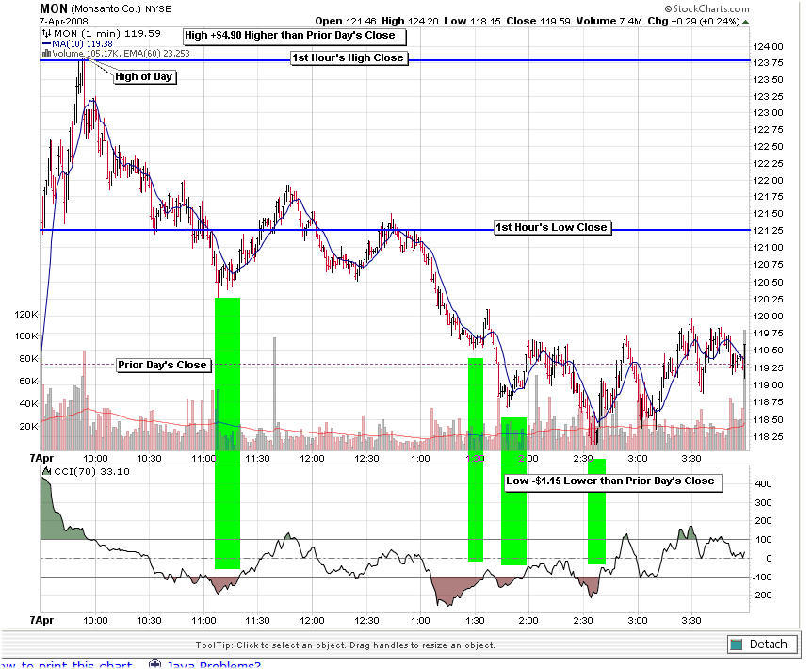Click the 7-Apr-2008 date text
812x669 pixels.
64,22
